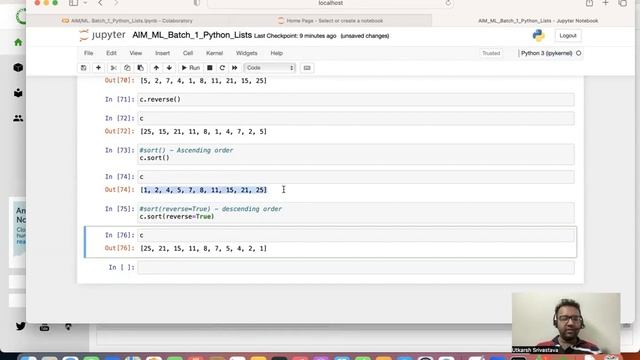Select cell 76 input containing c
640x360 pixels.
pos(356,235)
